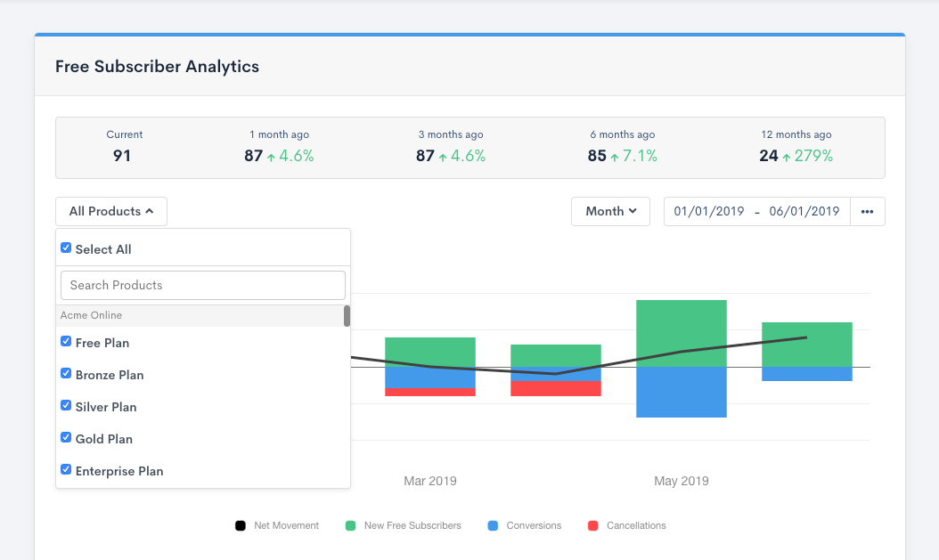Disable the Silver Plan checkbox
The height and width of the screenshot is (560, 939).
(66, 406)
